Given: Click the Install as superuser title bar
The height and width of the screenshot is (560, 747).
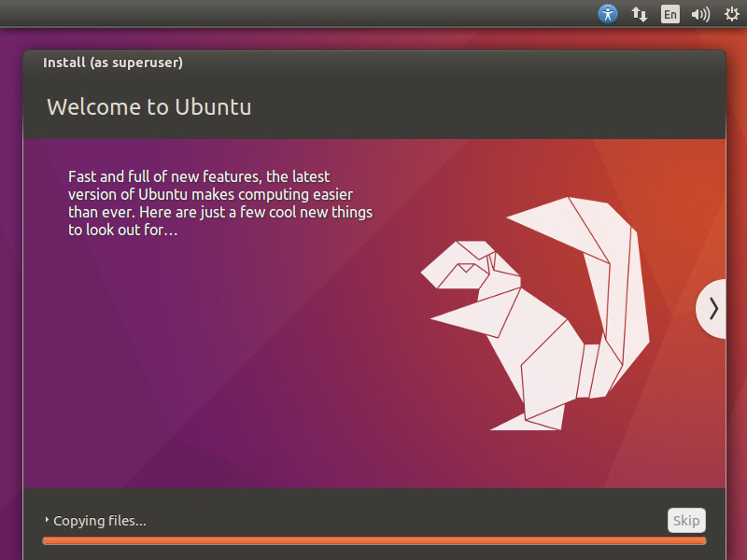Looking at the screenshot, I should (x=112, y=63).
